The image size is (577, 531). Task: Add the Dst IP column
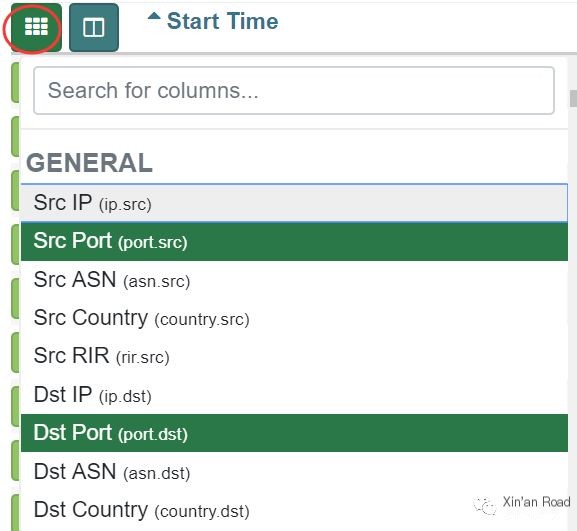pos(294,395)
